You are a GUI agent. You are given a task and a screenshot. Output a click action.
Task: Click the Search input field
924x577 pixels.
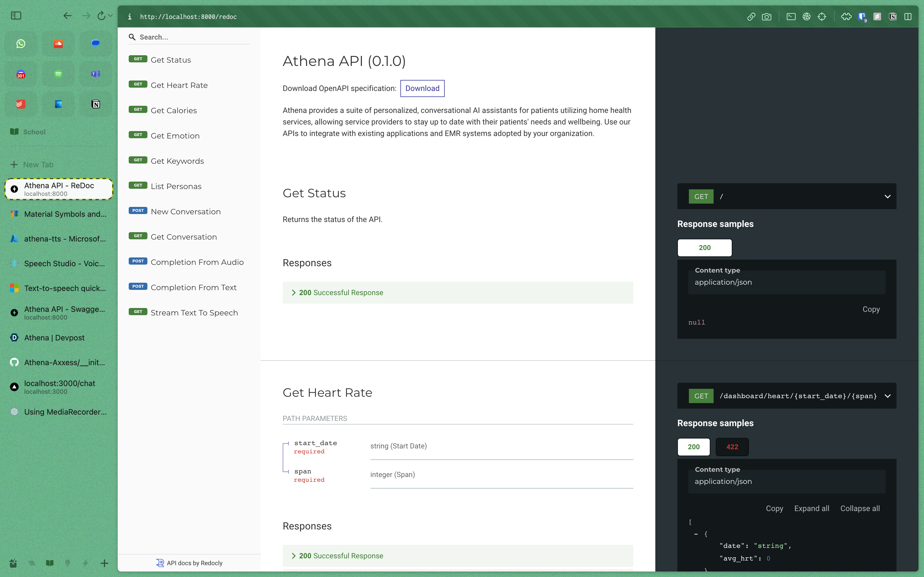[x=193, y=37]
